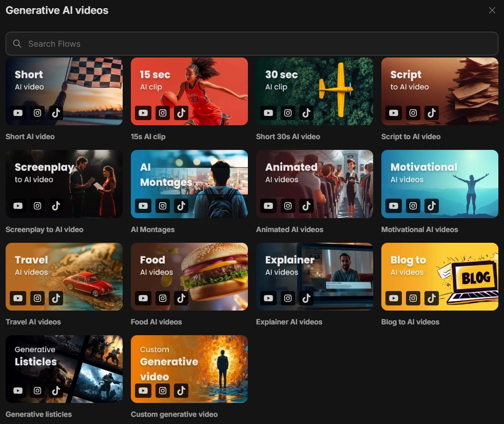Click YouTube icon on Custom Generative video card
Screen dimensions: 504x424
143,391
